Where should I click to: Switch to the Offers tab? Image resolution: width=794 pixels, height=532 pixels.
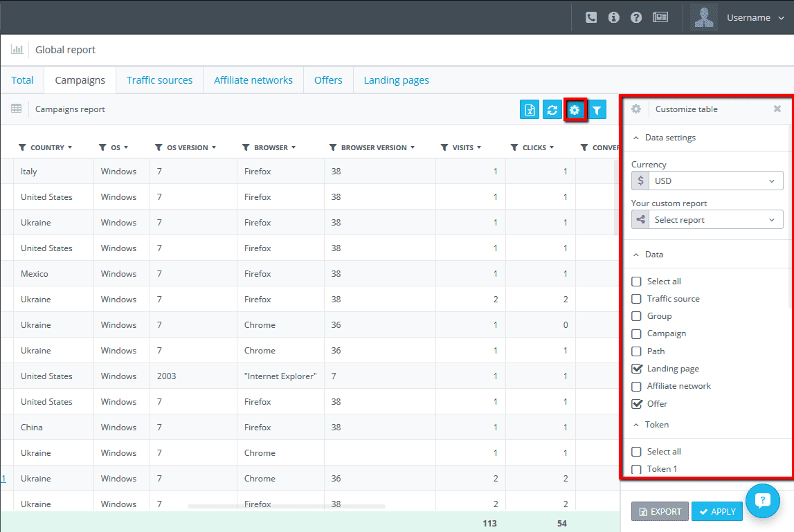328,80
